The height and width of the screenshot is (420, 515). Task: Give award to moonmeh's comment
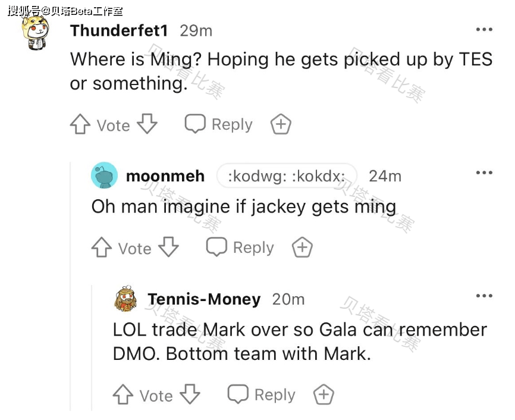[302, 247]
